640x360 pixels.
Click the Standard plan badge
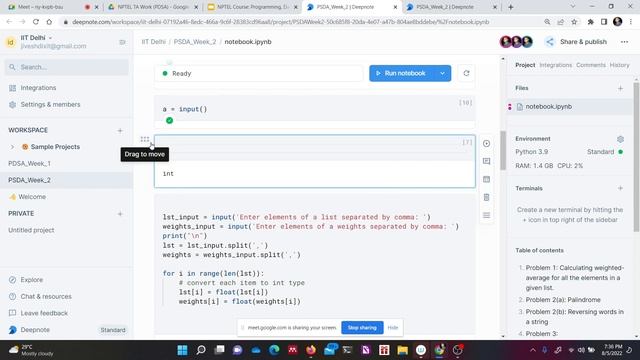click(113, 330)
